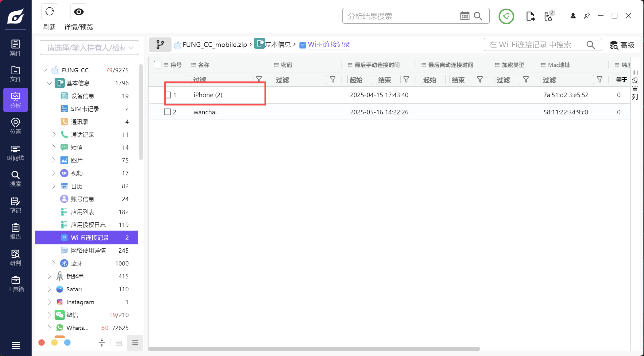The height and width of the screenshot is (356, 644).
Task: Tick the checkbox for iPhone (2) row
Action: [x=168, y=95]
